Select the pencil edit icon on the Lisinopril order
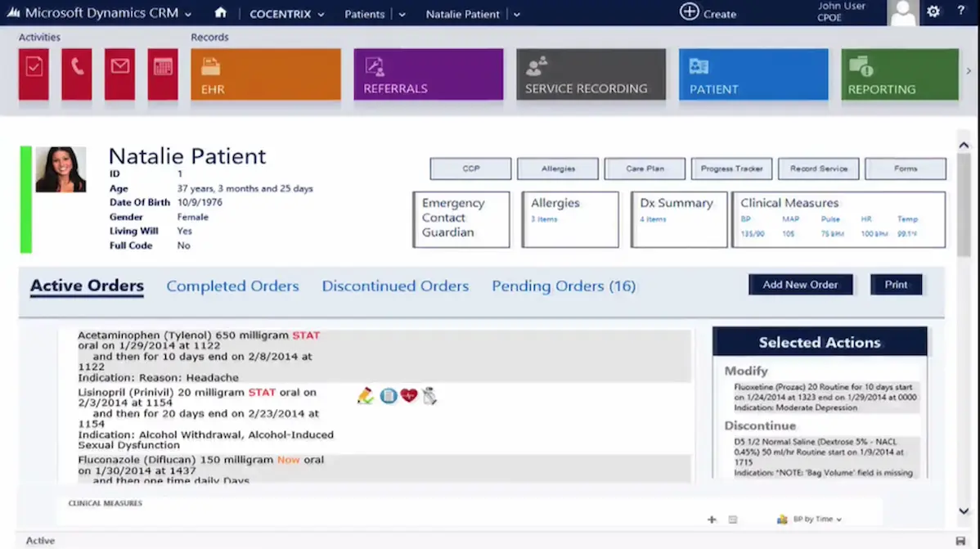980x549 pixels. [365, 395]
